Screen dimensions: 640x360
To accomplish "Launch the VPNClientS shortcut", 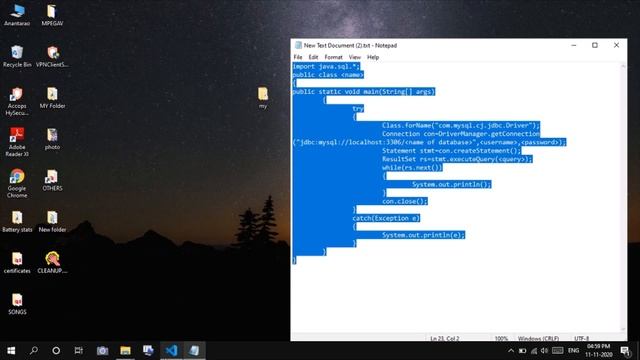I will (52, 56).
